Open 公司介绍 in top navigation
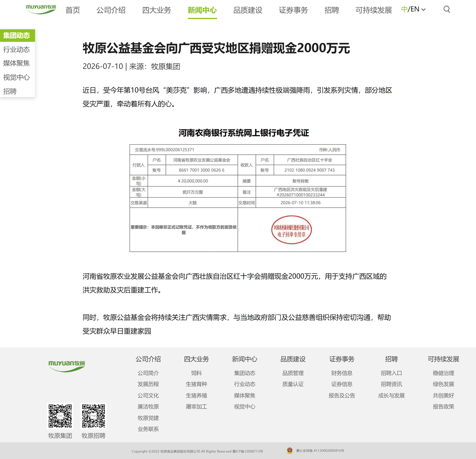This screenshot has height=459, width=476. 111,10
